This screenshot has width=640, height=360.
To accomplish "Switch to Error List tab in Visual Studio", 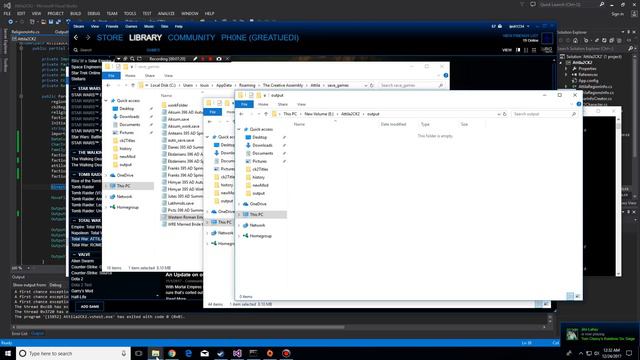I will (19, 333).
